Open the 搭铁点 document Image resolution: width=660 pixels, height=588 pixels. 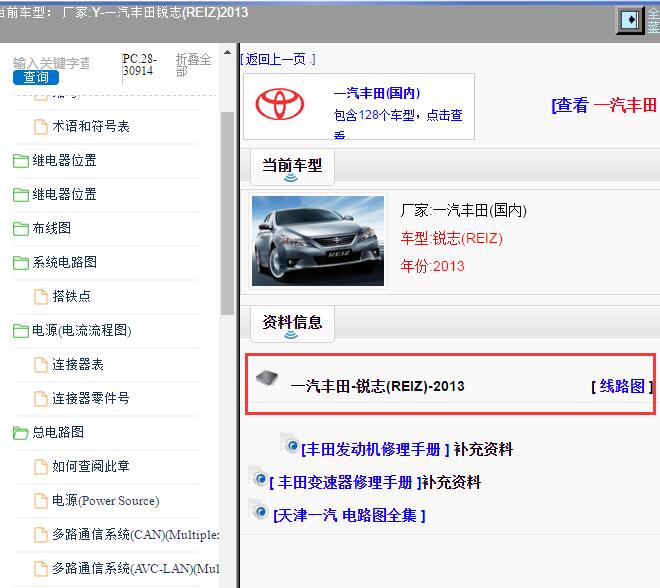72,296
